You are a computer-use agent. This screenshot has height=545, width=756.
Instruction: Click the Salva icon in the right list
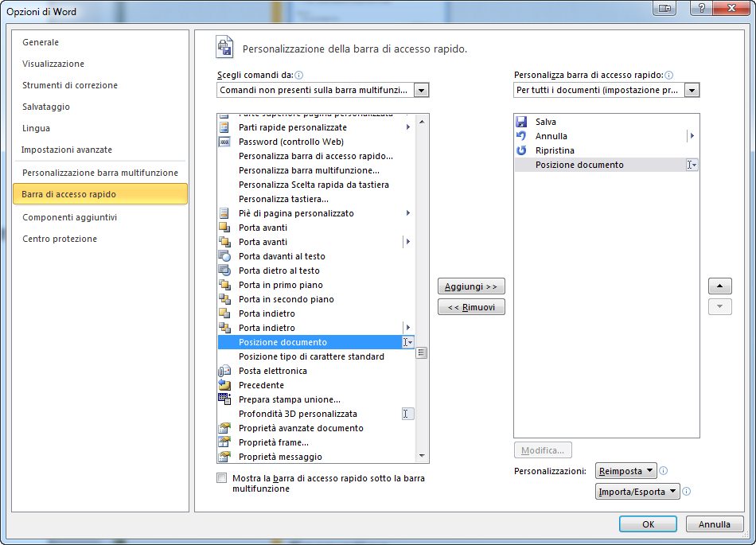coord(521,122)
